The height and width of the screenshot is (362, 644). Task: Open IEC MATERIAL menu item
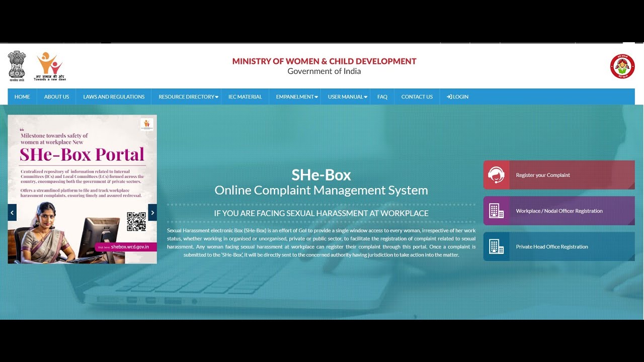pyautogui.click(x=245, y=97)
